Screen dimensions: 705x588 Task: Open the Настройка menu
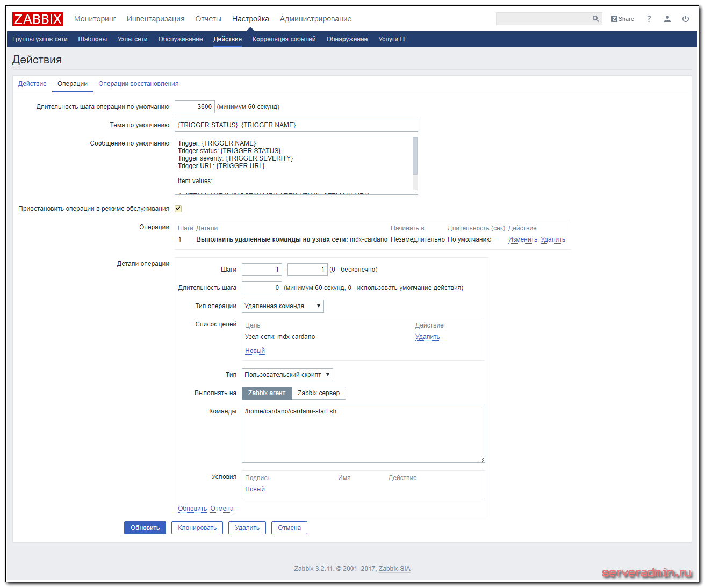pyautogui.click(x=250, y=19)
